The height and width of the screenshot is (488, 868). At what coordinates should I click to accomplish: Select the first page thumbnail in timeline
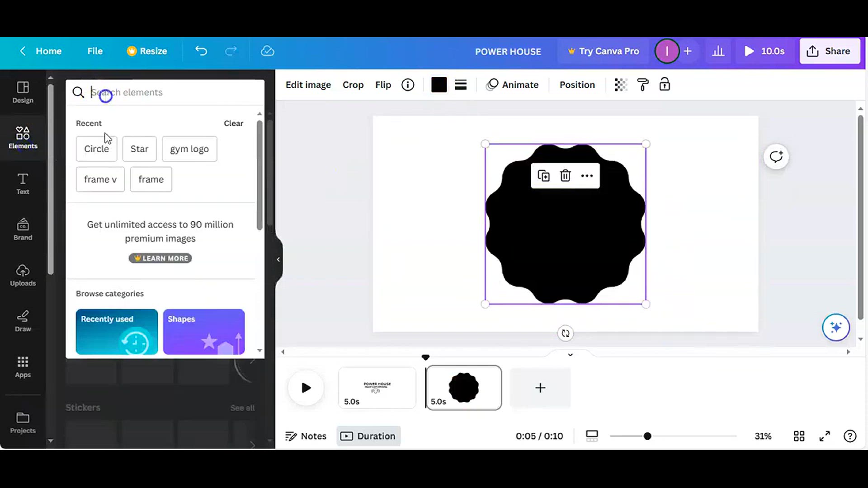(377, 388)
